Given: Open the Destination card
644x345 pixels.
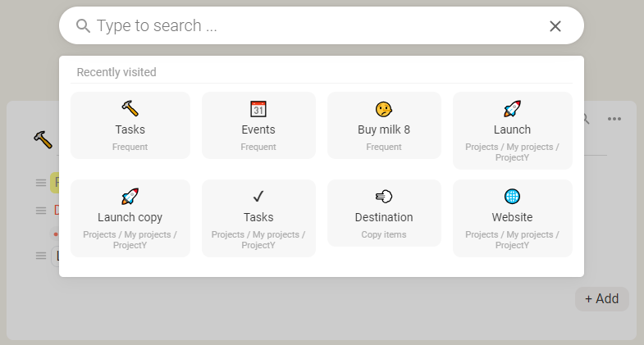Looking at the screenshot, I should coord(384,213).
